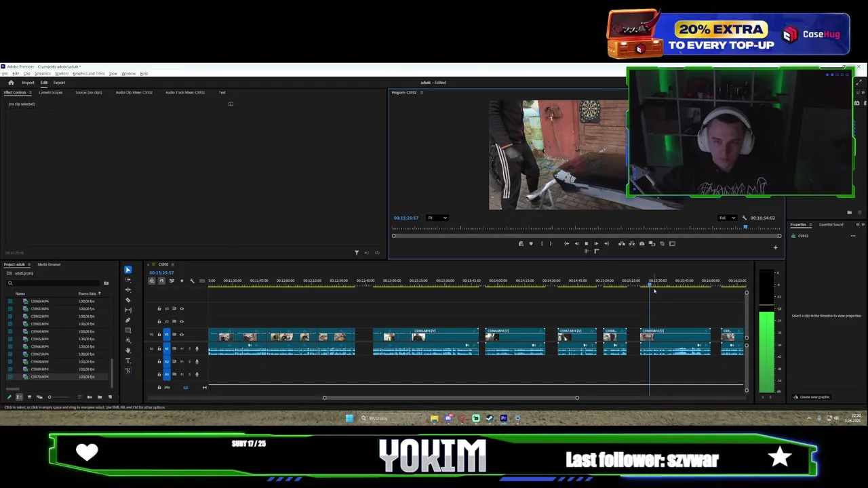
Task: Toggle Snap in Timeline magnet icon
Action: tap(161, 281)
